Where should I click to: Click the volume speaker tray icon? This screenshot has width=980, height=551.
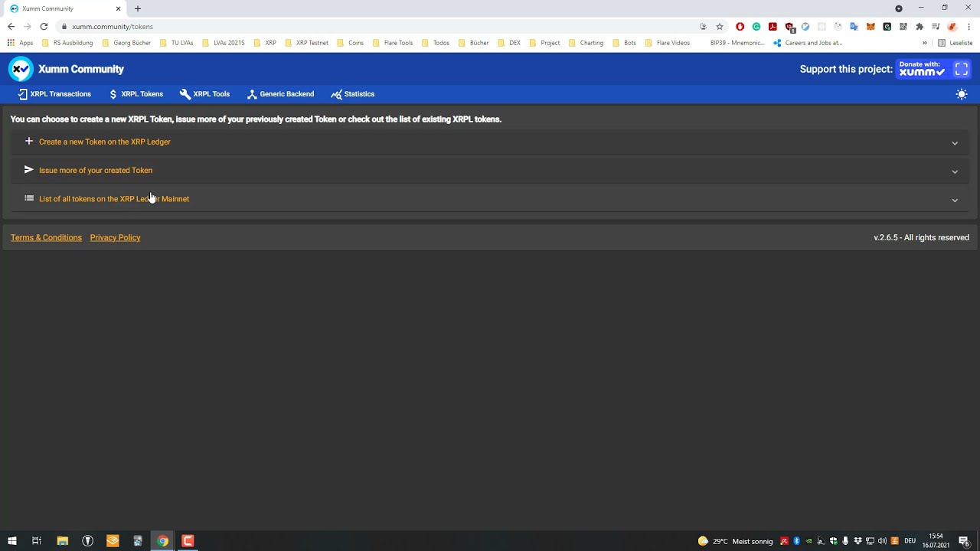point(882,541)
